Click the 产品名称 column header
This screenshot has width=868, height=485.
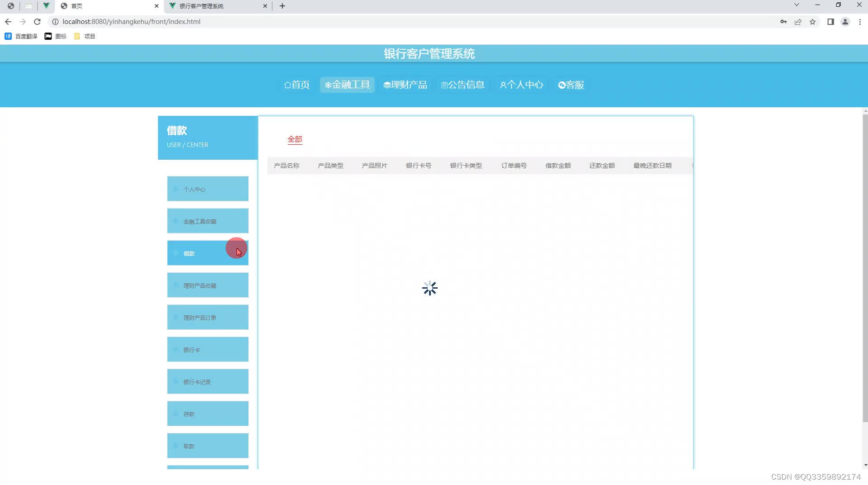pyautogui.click(x=287, y=166)
